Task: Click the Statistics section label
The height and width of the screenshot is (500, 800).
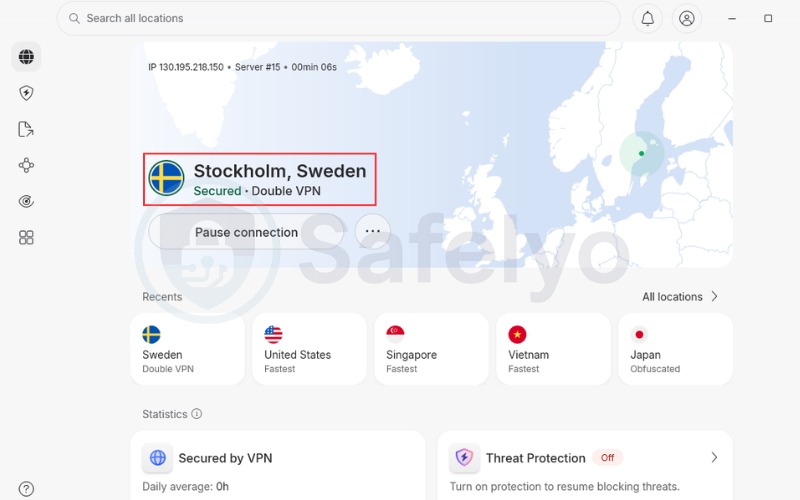Action: tap(165, 414)
